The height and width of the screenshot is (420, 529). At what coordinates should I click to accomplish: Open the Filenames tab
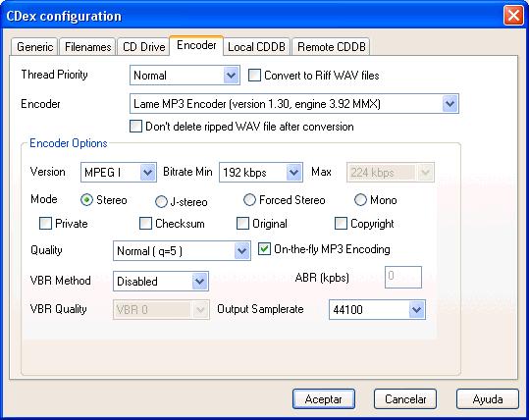(87, 46)
